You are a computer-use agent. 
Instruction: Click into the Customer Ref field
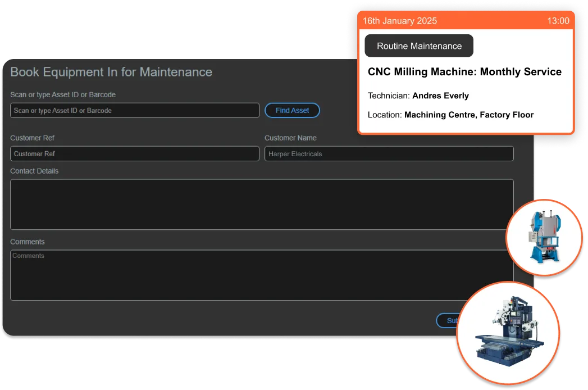pyautogui.click(x=135, y=154)
